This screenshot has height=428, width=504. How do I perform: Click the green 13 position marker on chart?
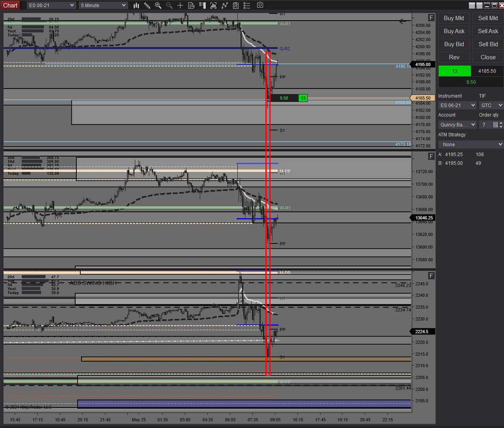(x=303, y=98)
